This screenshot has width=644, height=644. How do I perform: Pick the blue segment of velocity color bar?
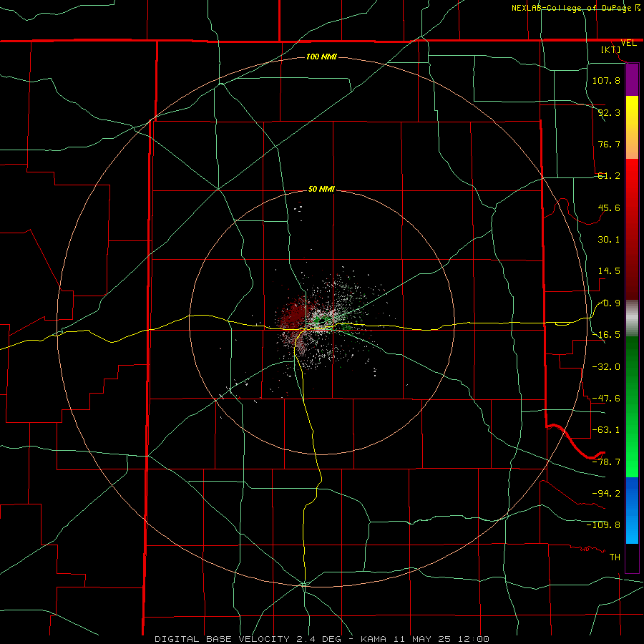coord(632,509)
